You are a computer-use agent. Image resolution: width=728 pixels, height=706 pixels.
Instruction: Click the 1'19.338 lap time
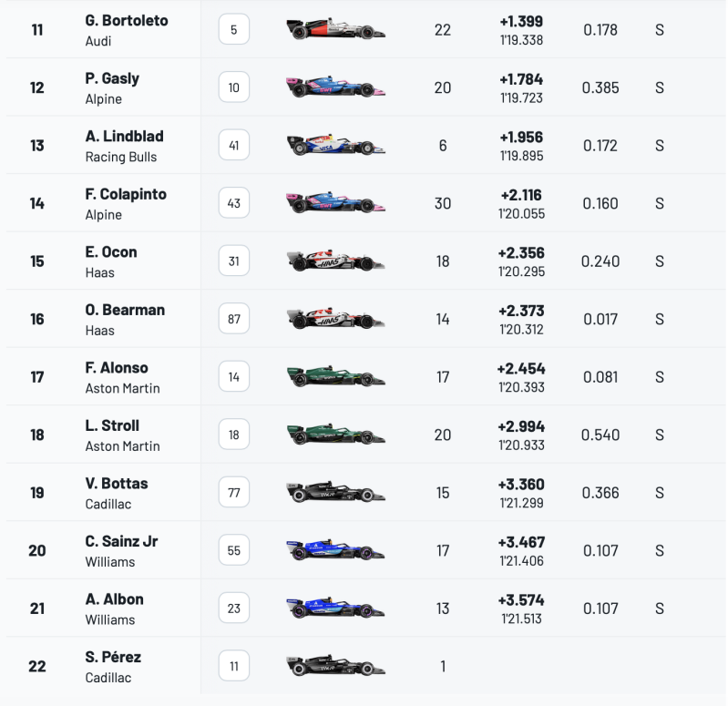(x=521, y=40)
